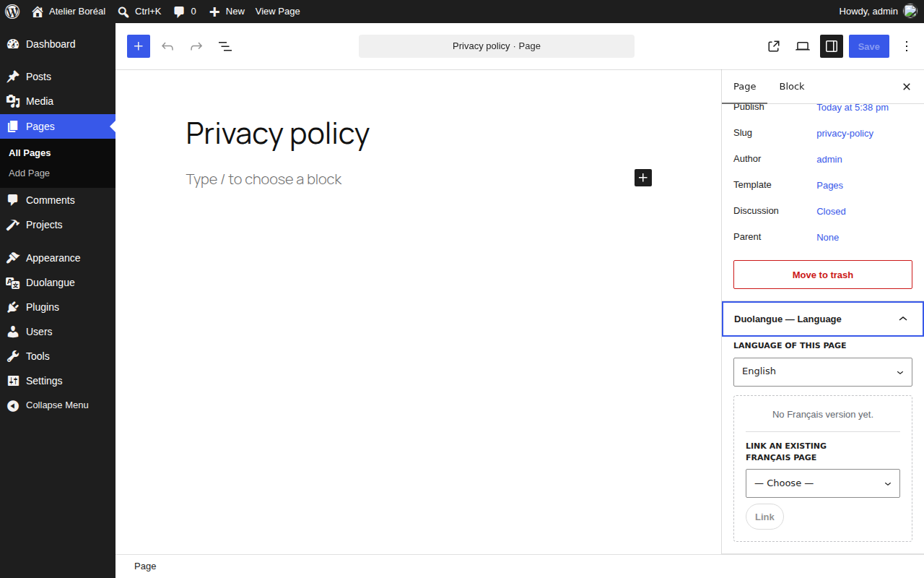This screenshot has height=578, width=924.
Task: Select the Page tab in the sidebar
Action: pyautogui.click(x=745, y=87)
